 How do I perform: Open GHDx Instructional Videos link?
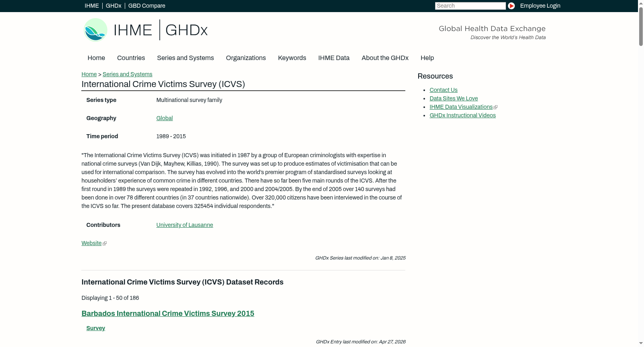(462, 115)
